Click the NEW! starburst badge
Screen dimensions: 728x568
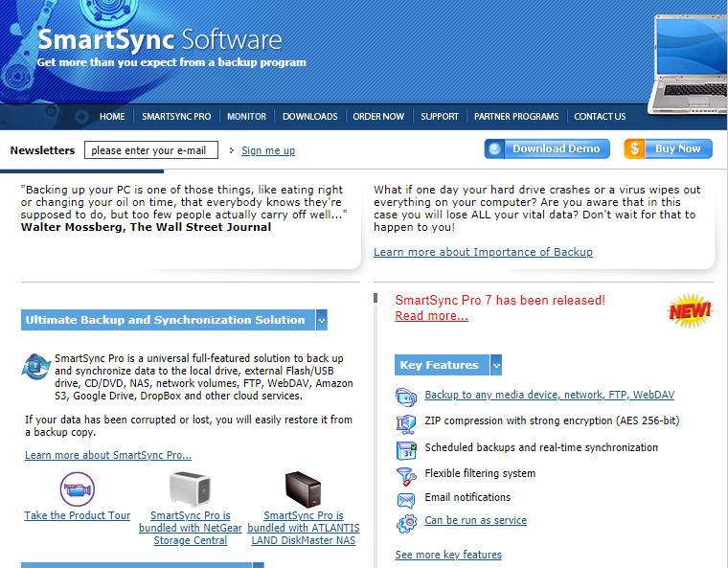[x=690, y=310]
